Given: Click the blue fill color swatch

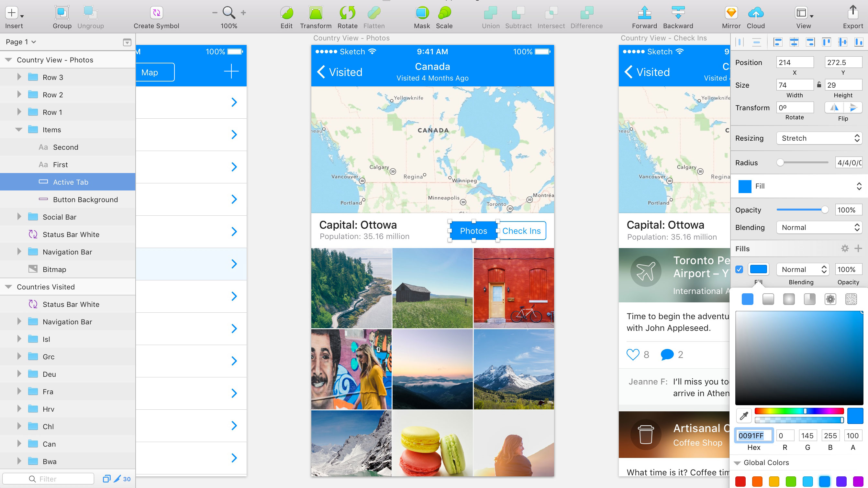Looking at the screenshot, I should pyautogui.click(x=758, y=269).
